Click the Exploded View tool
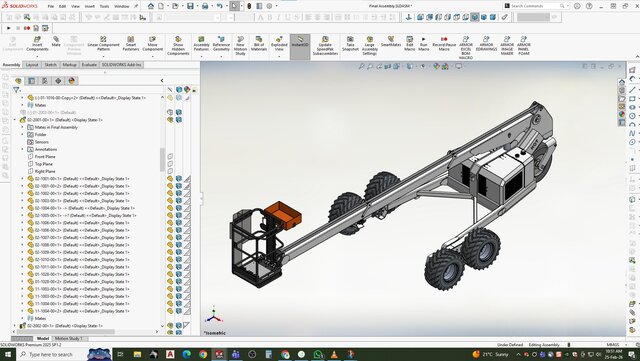The image size is (640, 361). [x=279, y=44]
